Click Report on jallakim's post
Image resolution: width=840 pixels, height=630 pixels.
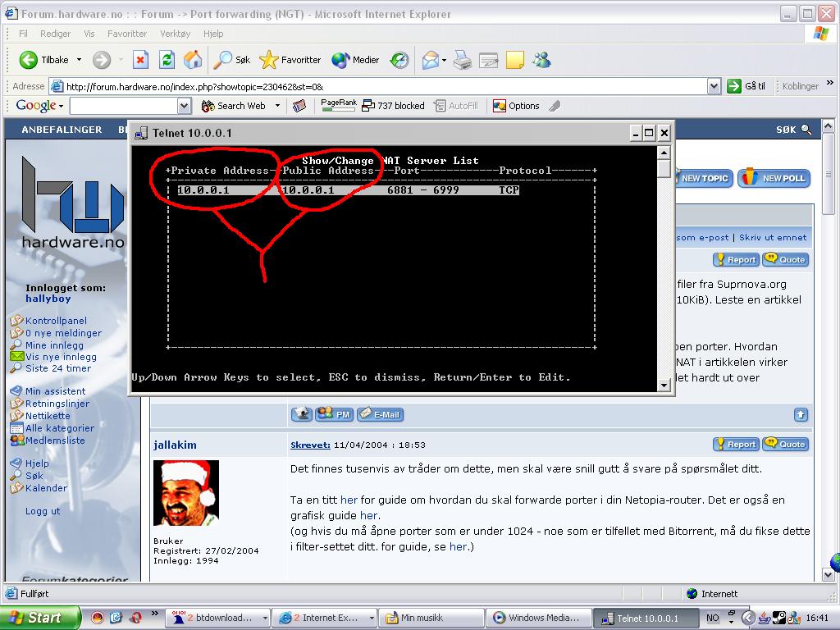point(736,444)
